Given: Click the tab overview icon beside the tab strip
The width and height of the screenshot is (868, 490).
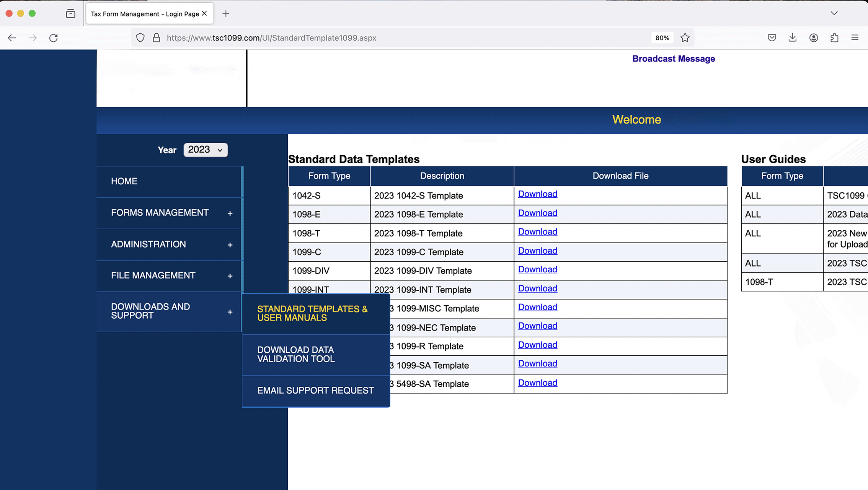Looking at the screenshot, I should 70,14.
